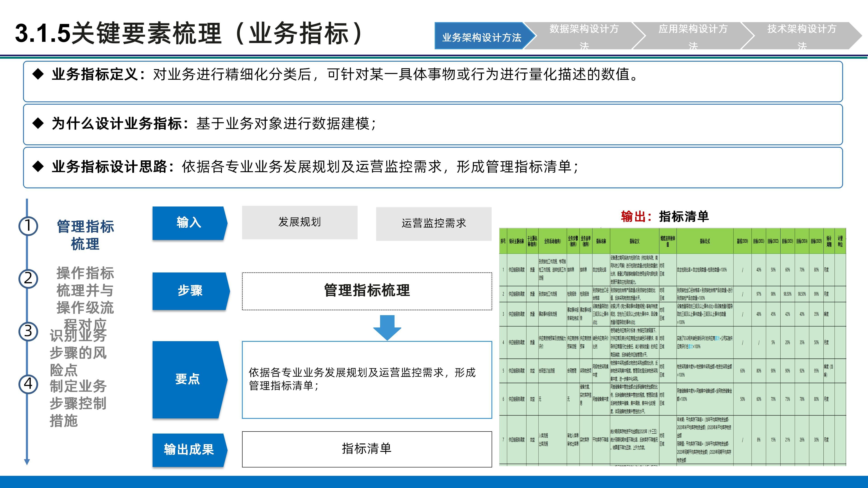Select the 制定业务步骤控制措施 step label
868x488 pixels.
point(78,403)
